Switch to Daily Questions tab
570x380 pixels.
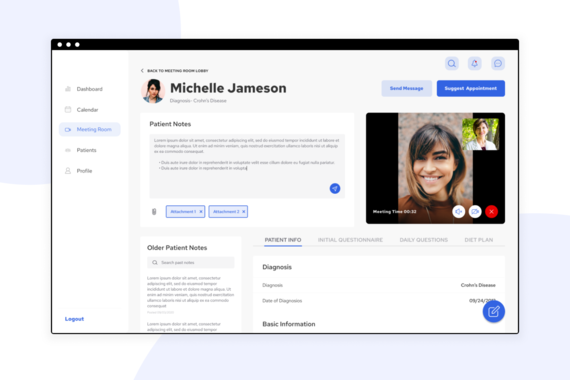[x=424, y=240]
